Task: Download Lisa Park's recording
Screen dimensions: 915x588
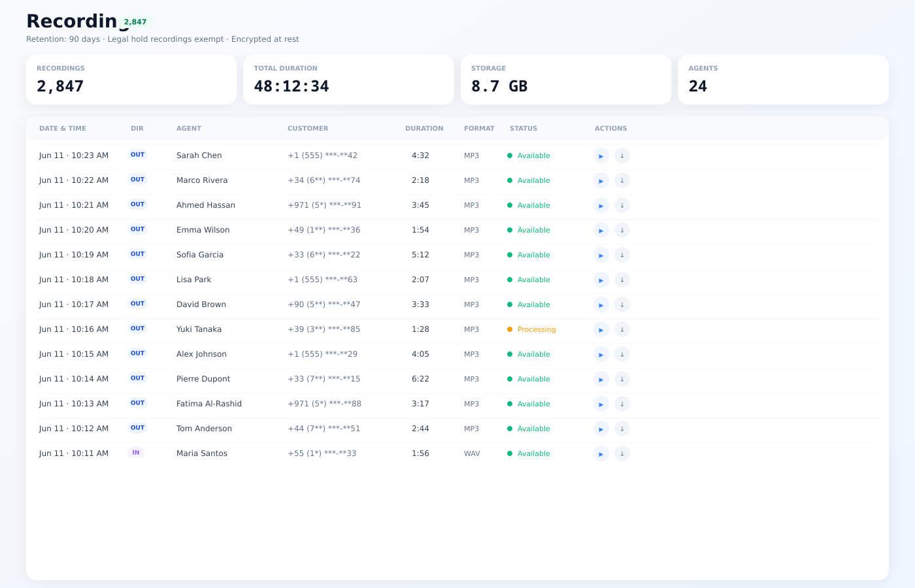Action: (622, 280)
